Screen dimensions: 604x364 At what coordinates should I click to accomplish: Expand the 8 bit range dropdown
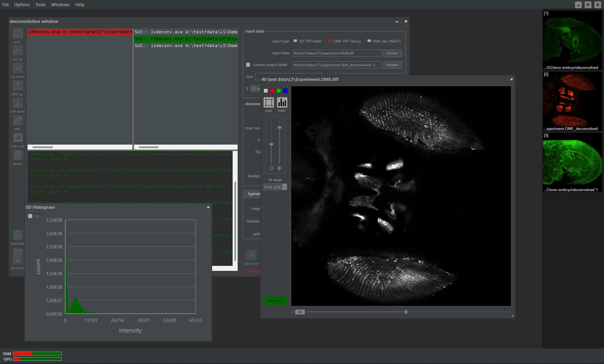(x=284, y=187)
